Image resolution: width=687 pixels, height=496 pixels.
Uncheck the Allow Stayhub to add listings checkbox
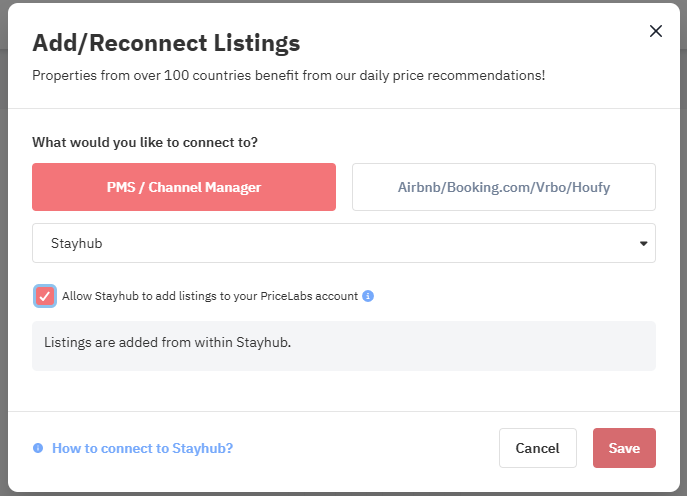pos(45,296)
